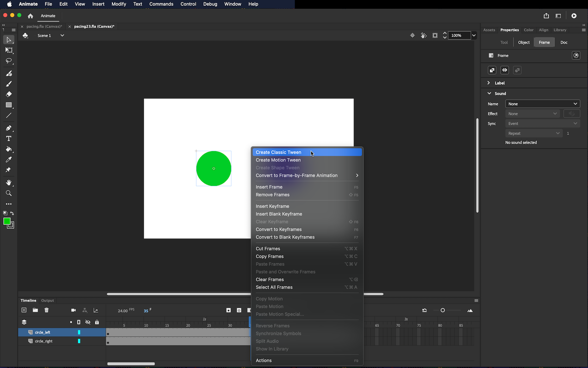Toggle hide all layers eye icon
Image resolution: width=588 pixels, height=368 pixels.
pos(88,322)
